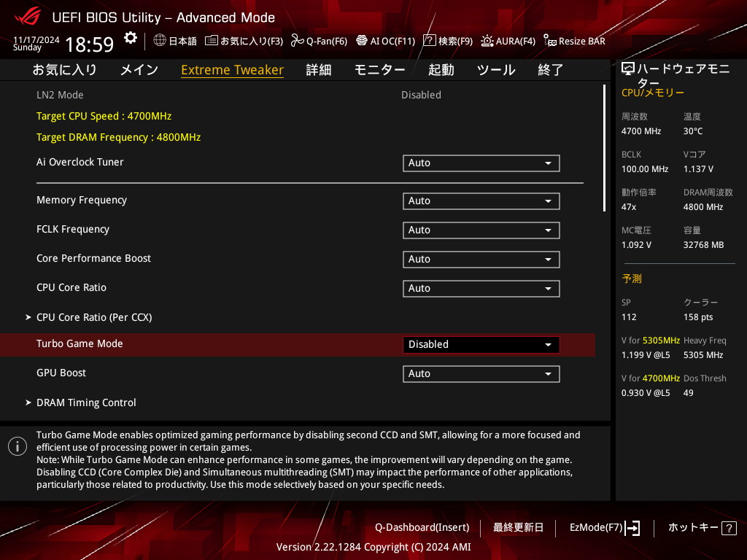
Task: Click the globe language icon
Action: (160, 41)
